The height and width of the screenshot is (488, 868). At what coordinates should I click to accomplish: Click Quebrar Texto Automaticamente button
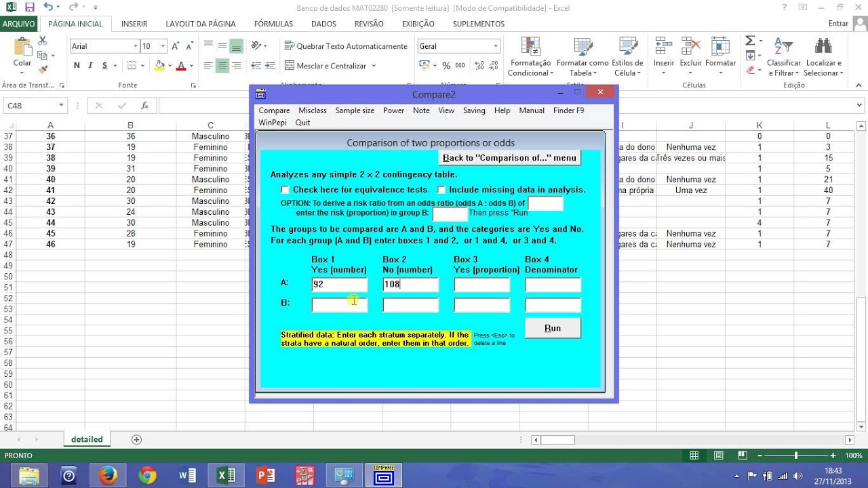tap(347, 46)
